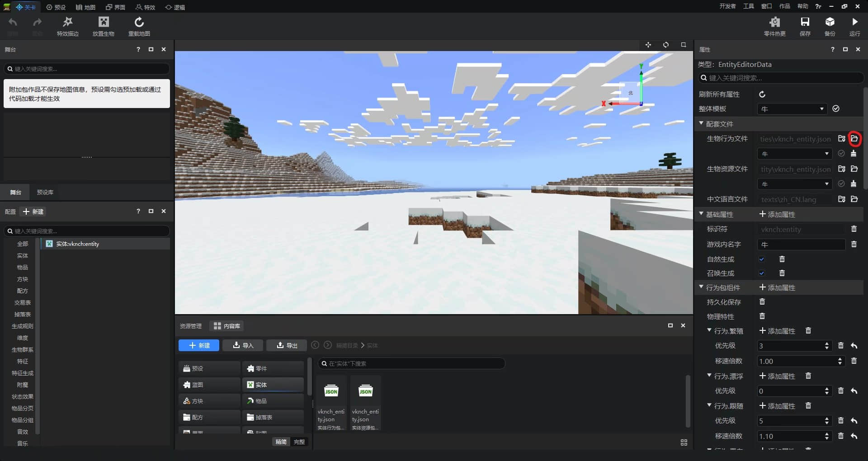Click the viewport move-gizmo icon
This screenshot has height=461, width=868.
[648, 45]
